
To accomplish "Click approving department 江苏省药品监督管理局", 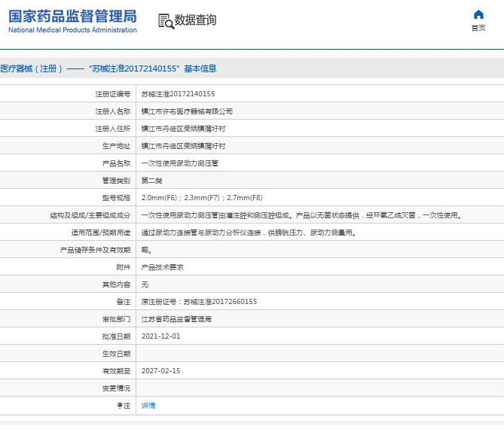I will tap(176, 319).
